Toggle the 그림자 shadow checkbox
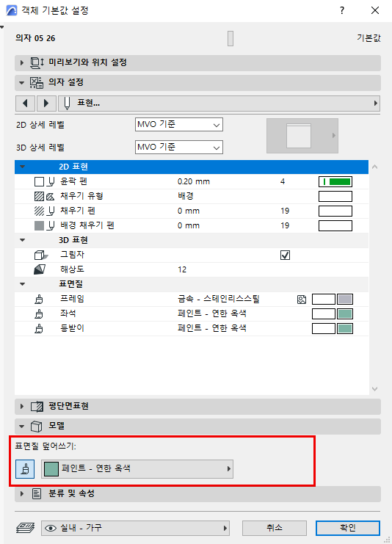This screenshot has height=544, width=392. click(285, 255)
